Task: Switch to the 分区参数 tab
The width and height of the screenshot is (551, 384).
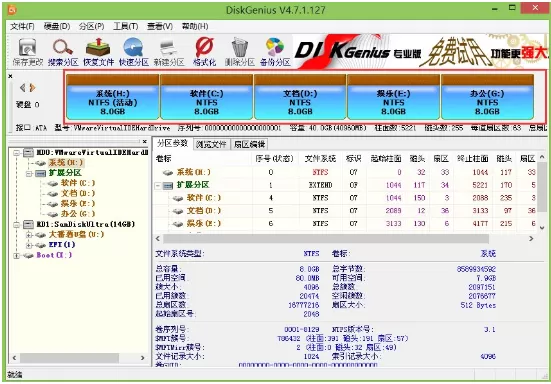Action: tap(173, 143)
